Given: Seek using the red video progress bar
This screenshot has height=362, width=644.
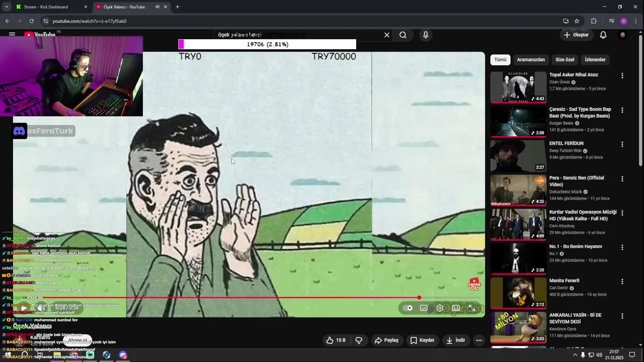Looking at the screenshot, I should click(249, 298).
